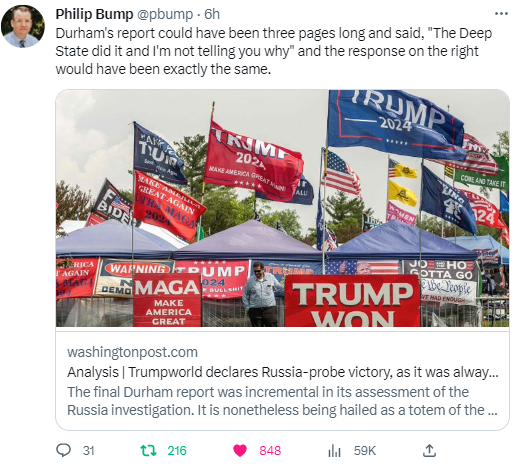Open Philip Bump's profile avatar photo

(23, 26)
